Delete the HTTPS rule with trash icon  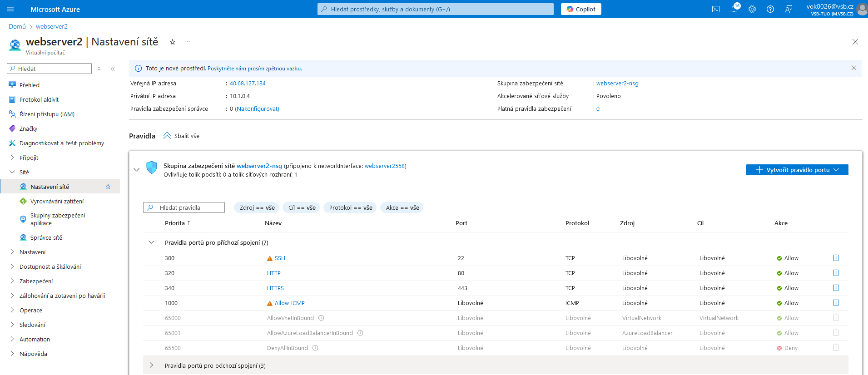[x=836, y=288]
